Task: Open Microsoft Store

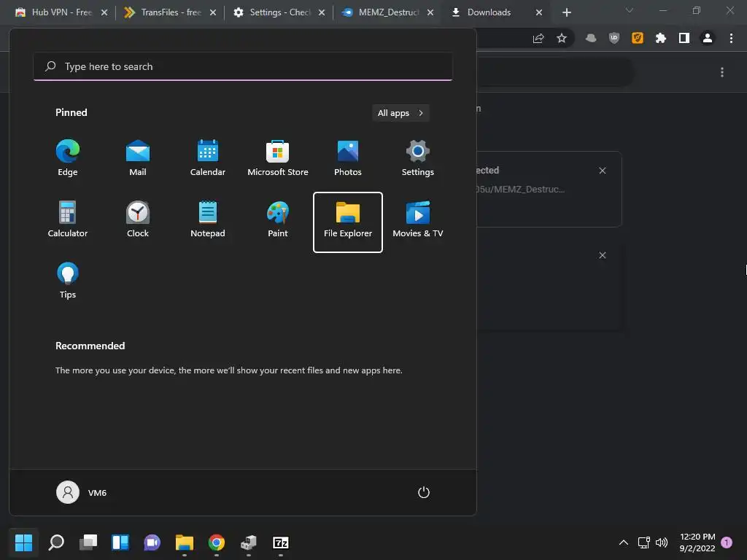Action: pos(278,158)
